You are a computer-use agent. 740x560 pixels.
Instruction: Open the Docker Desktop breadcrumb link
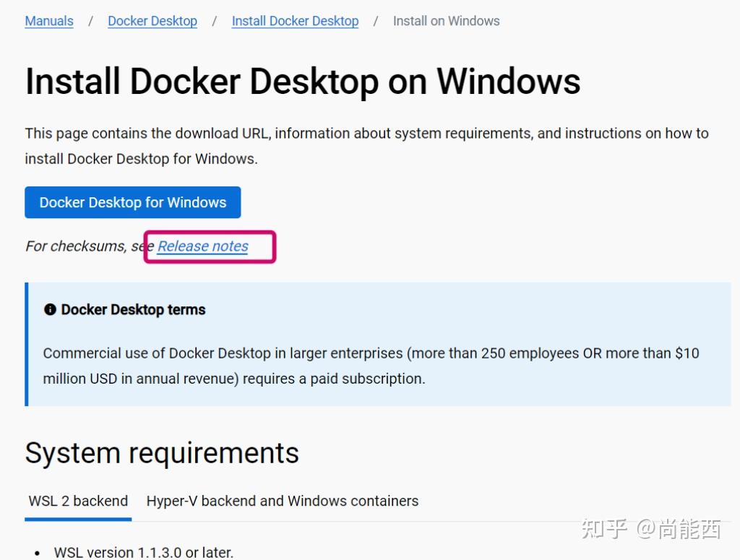[152, 21]
